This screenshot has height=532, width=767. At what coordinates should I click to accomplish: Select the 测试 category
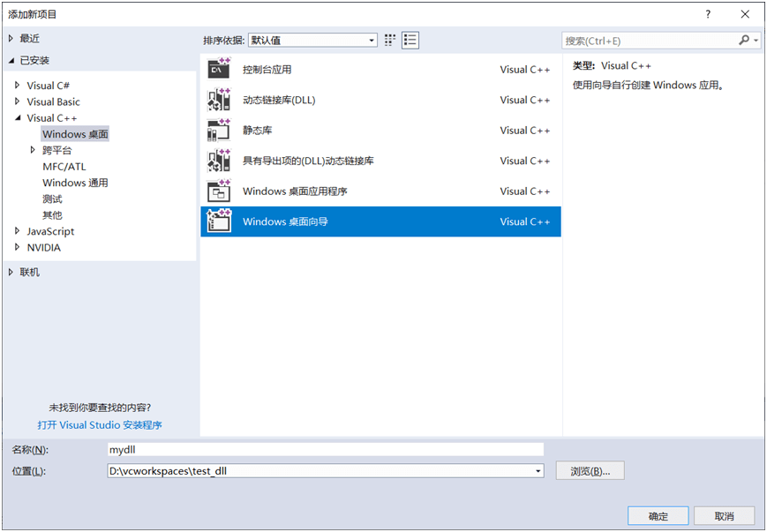(x=52, y=199)
